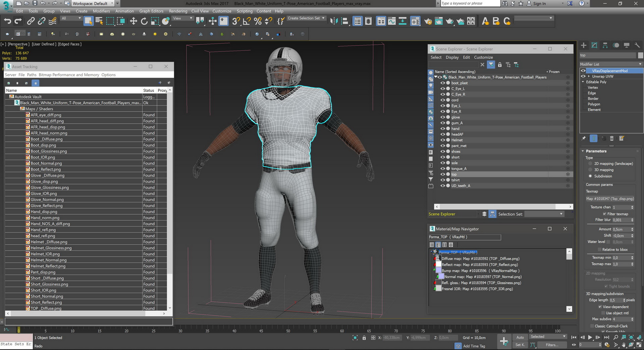Click the Set K. button

pos(520,345)
